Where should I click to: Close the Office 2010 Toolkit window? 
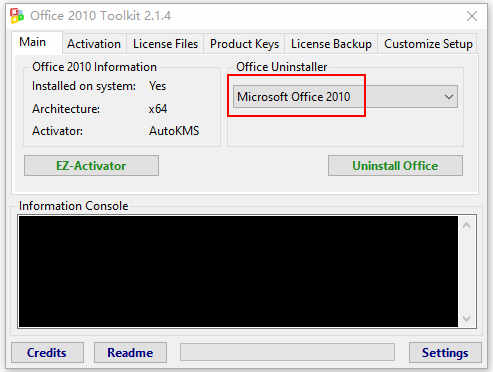tap(472, 16)
